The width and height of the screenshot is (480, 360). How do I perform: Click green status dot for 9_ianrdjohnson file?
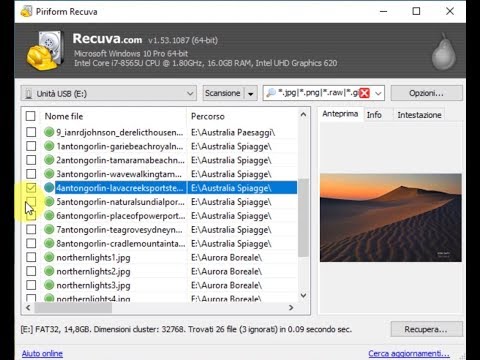(x=49, y=132)
